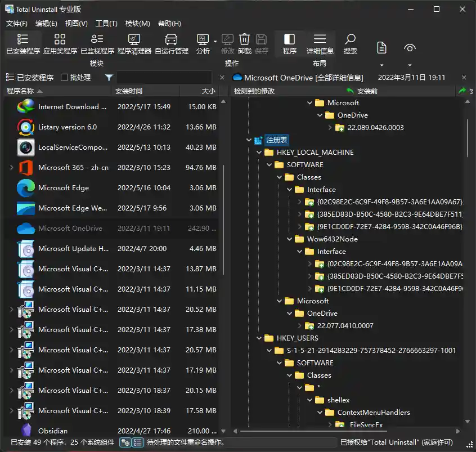
Task: Open the 已安装程序 module in toolbar
Action: [x=23, y=43]
